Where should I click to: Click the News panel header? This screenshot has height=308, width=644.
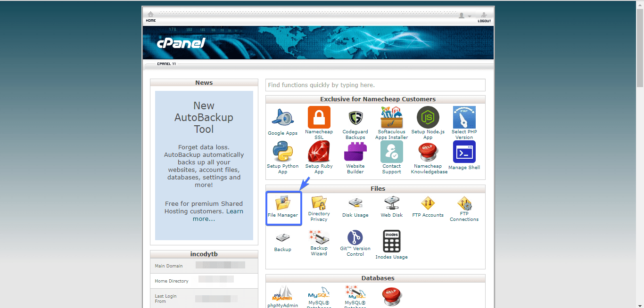204,83
